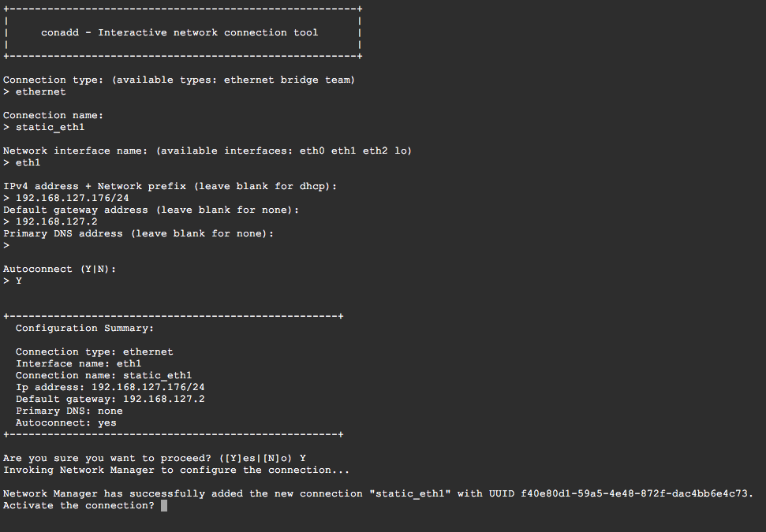
Task: Click the 'Invoking Network Manager' status line
Action: pyautogui.click(x=177, y=470)
